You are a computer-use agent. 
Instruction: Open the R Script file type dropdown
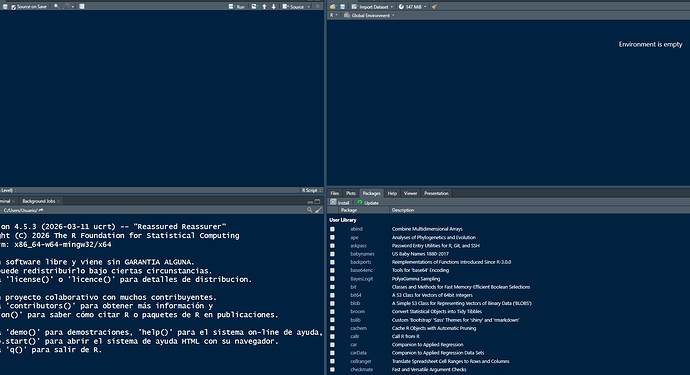coord(312,190)
